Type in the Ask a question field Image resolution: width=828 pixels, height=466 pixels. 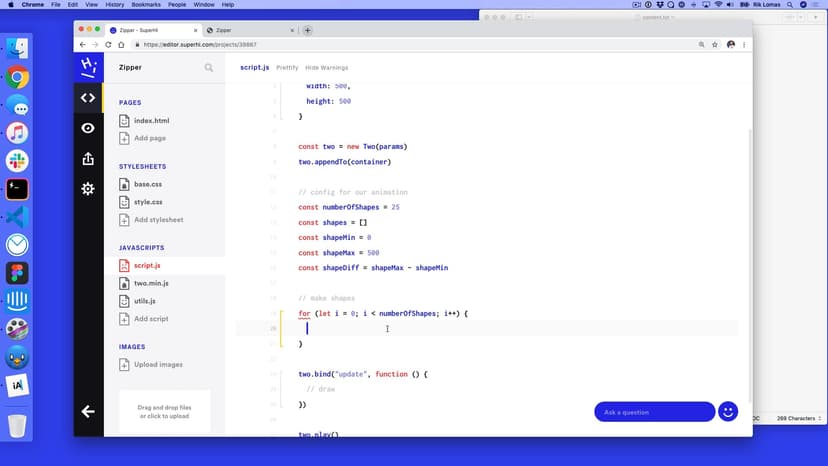click(654, 412)
